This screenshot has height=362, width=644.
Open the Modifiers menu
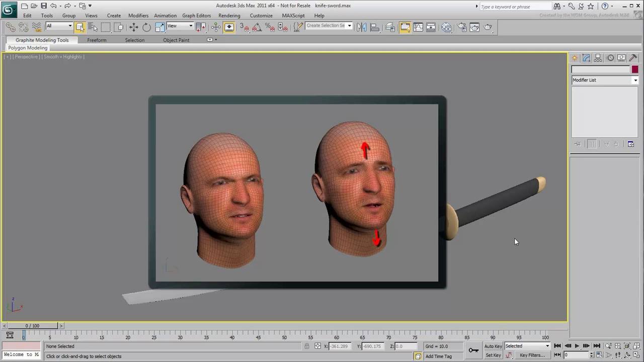[x=138, y=16]
